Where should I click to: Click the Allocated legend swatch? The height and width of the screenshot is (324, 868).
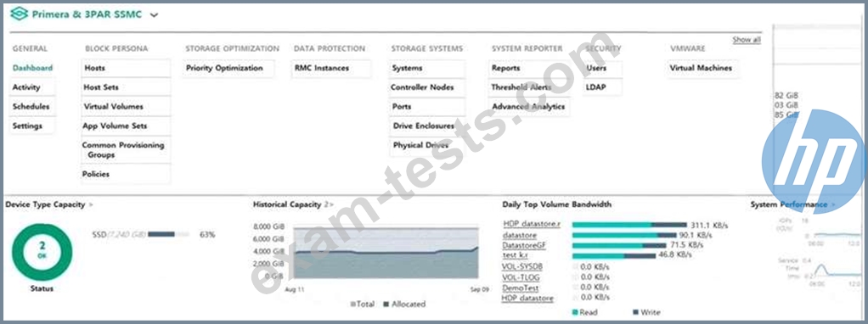[x=386, y=304]
